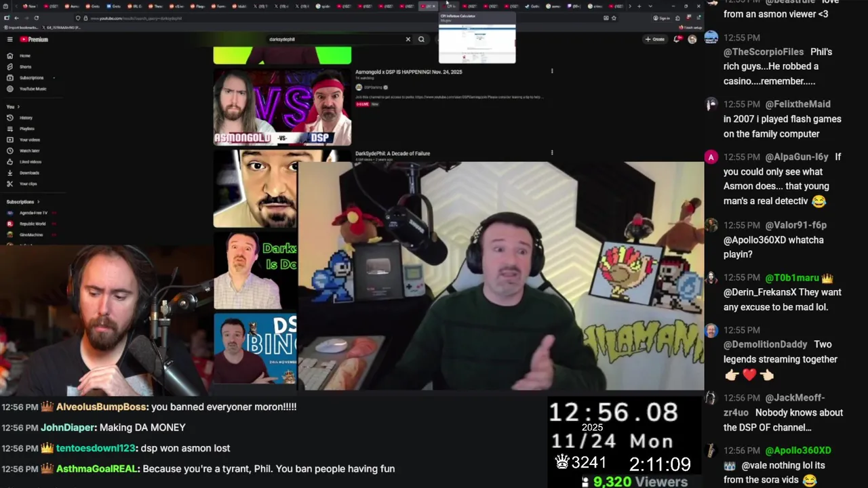Screen dimensions: 868x488
Task: Click the Create button
Action: pyautogui.click(x=655, y=39)
